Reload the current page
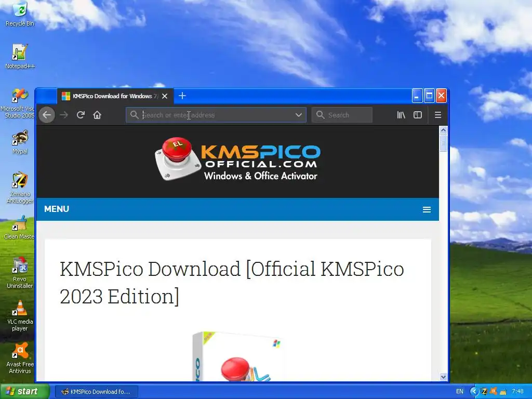Image resolution: width=532 pixels, height=399 pixels. 81,115
